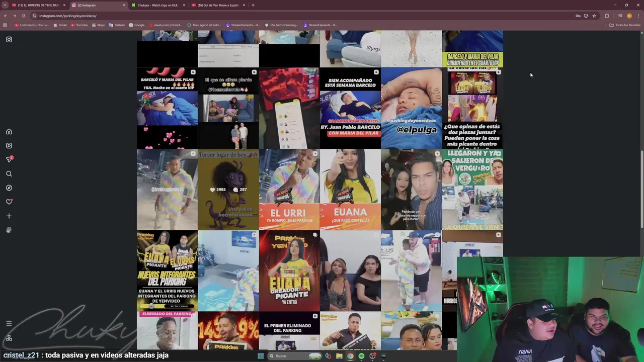
Task: Open the Chrome extensions puzzle icon
Action: tap(607, 16)
